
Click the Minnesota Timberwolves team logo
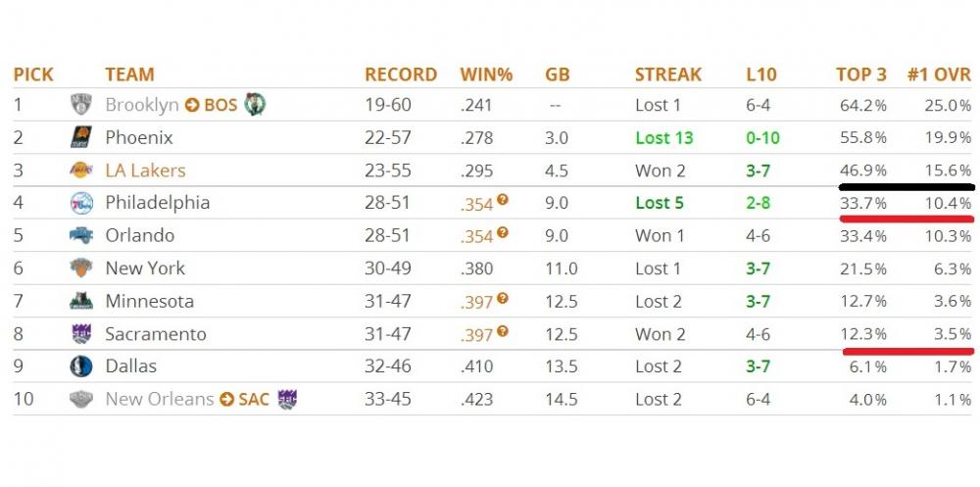(80, 302)
